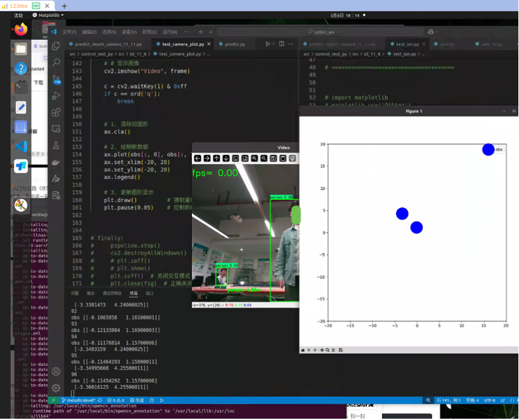Click pan-left arrow in Video window toolbar
The height and width of the screenshot is (420, 519).
coord(197,158)
